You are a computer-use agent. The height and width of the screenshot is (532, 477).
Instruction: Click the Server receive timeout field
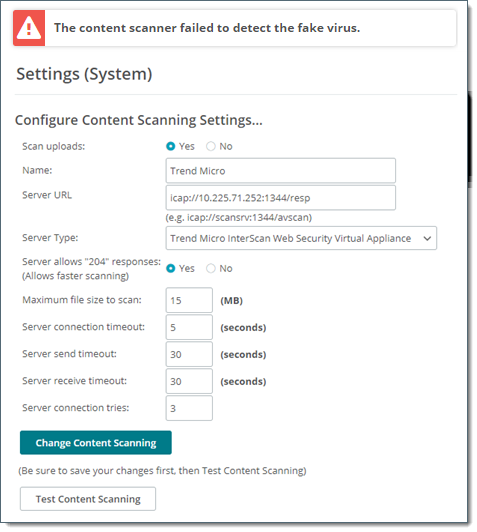(x=189, y=381)
